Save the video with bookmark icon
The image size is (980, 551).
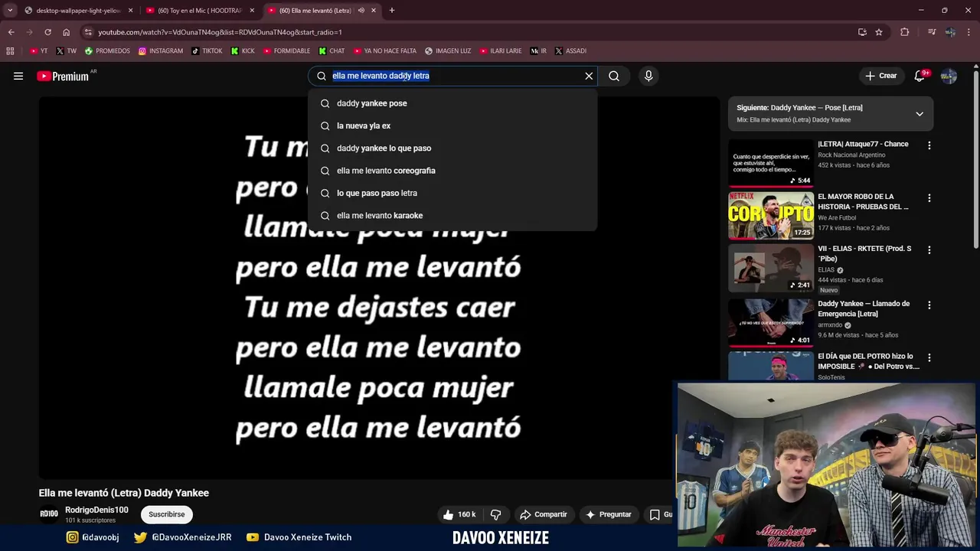[x=655, y=514]
